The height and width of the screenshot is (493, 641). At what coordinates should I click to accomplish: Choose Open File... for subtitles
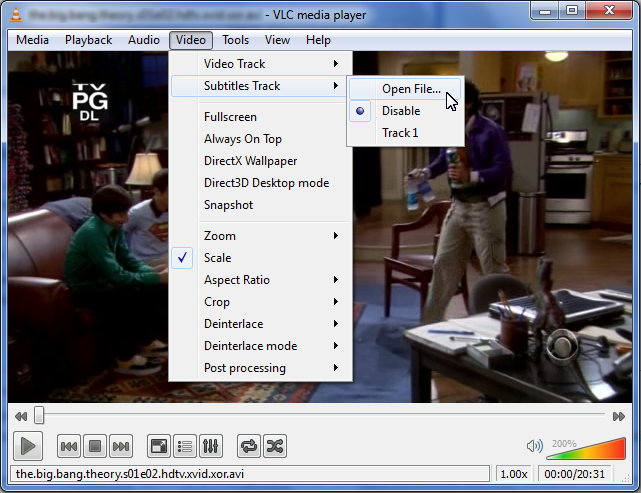click(x=410, y=89)
